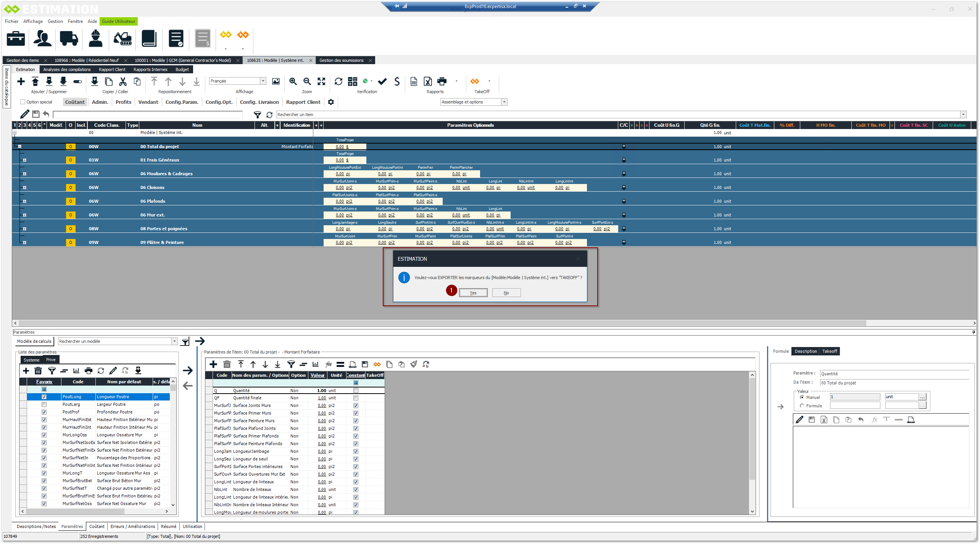Click the printer icon in Rapports
The image size is (980, 544).
[442, 81]
